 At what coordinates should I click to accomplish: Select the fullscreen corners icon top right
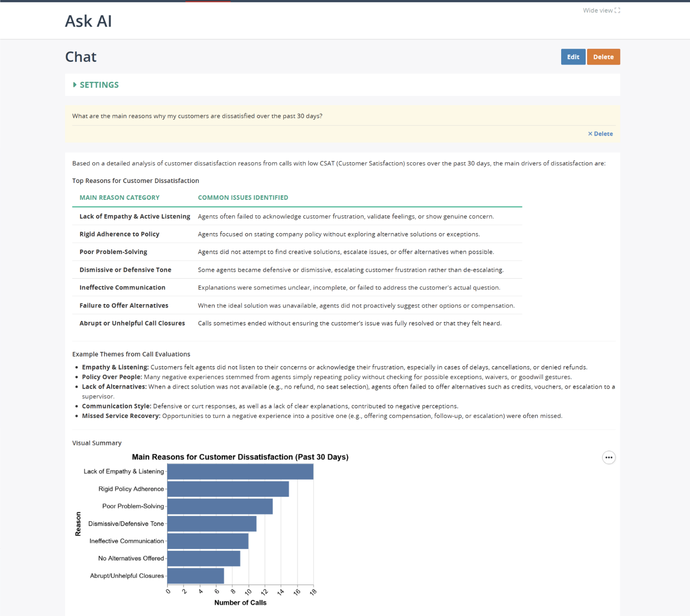click(617, 10)
